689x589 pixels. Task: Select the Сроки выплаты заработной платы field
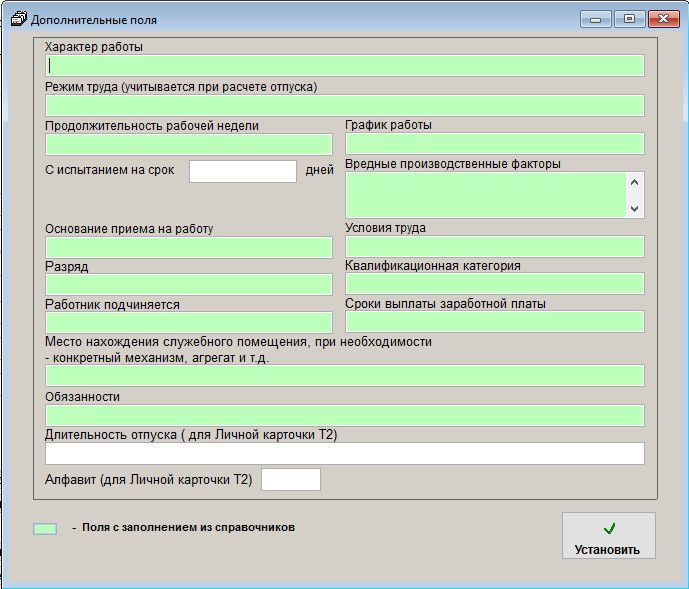[x=495, y=321]
